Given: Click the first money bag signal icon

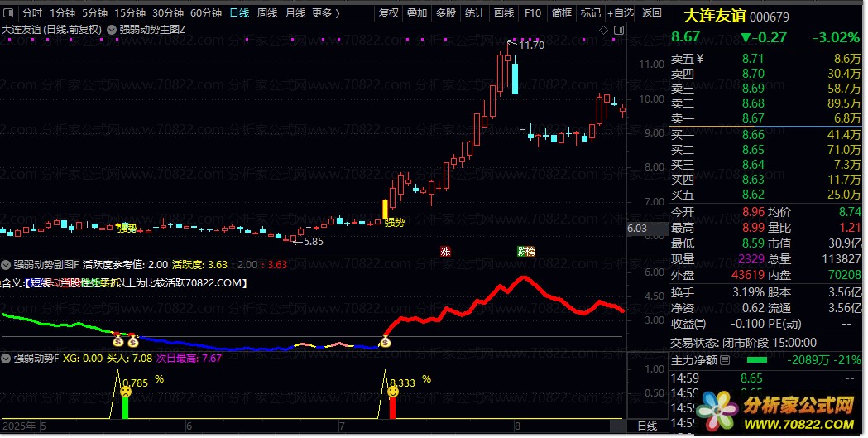Looking at the screenshot, I should 117,341.
